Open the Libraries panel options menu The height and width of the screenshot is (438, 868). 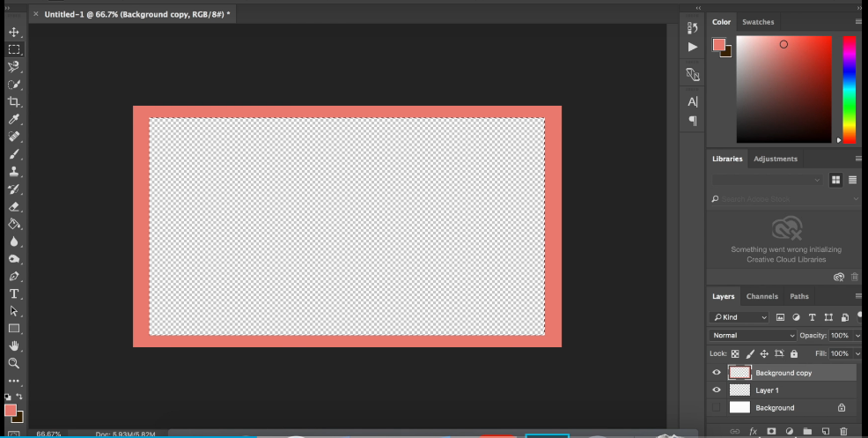click(x=858, y=159)
